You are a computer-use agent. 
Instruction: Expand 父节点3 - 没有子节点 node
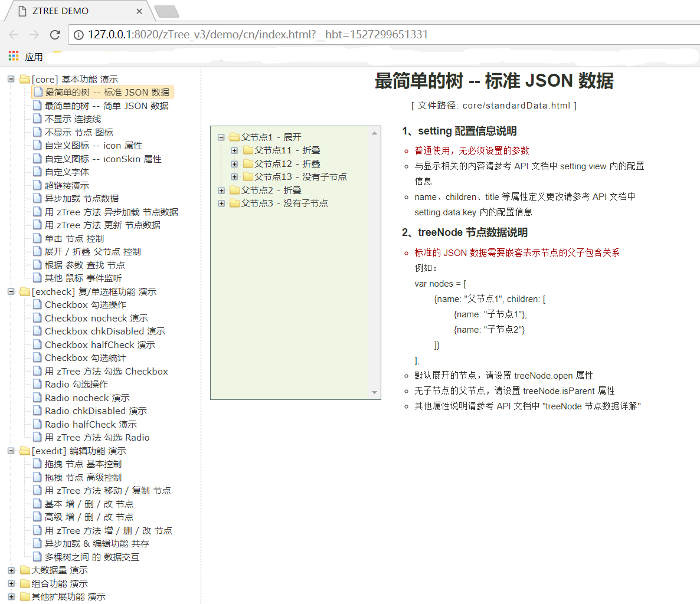(x=221, y=203)
